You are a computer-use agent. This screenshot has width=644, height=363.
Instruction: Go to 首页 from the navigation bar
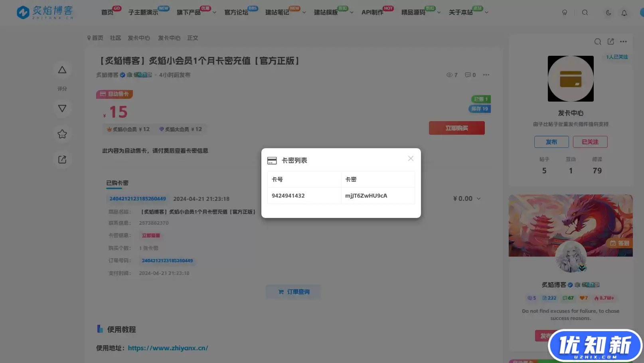click(x=107, y=12)
